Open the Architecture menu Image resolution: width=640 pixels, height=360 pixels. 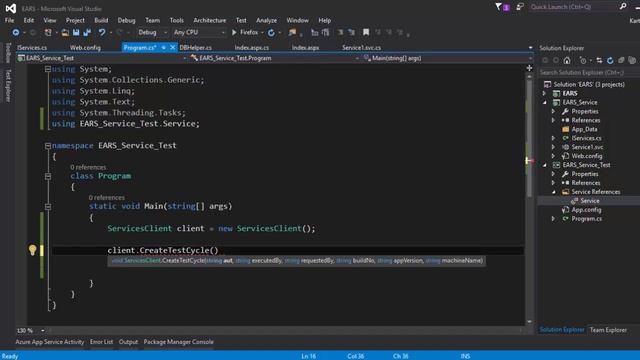coord(209,20)
